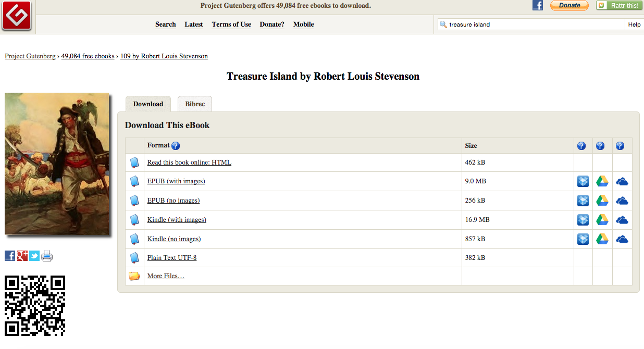The height and width of the screenshot is (349, 644).
Task: Click the Project Gutenberg logo icon
Action: pyautogui.click(x=17, y=15)
